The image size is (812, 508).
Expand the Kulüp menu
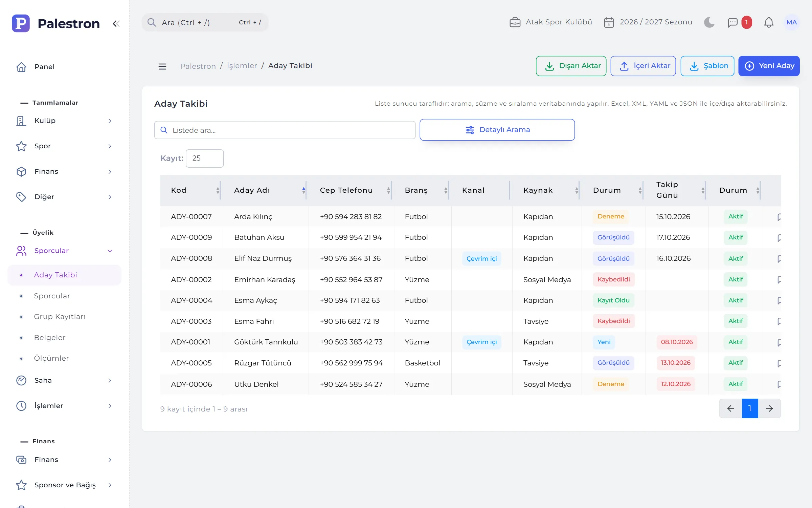64,121
